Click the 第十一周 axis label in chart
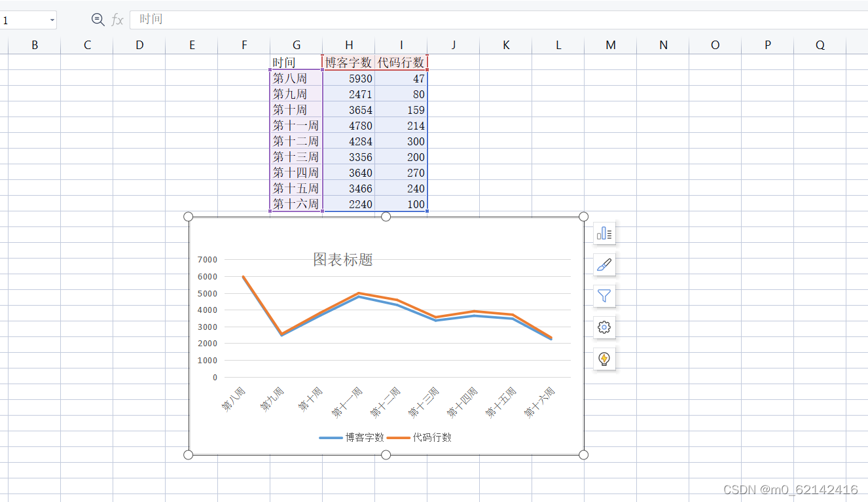 347,402
